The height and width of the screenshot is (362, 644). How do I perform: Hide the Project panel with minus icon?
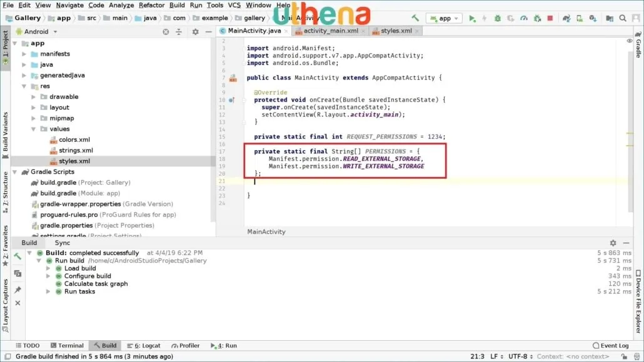(x=208, y=32)
